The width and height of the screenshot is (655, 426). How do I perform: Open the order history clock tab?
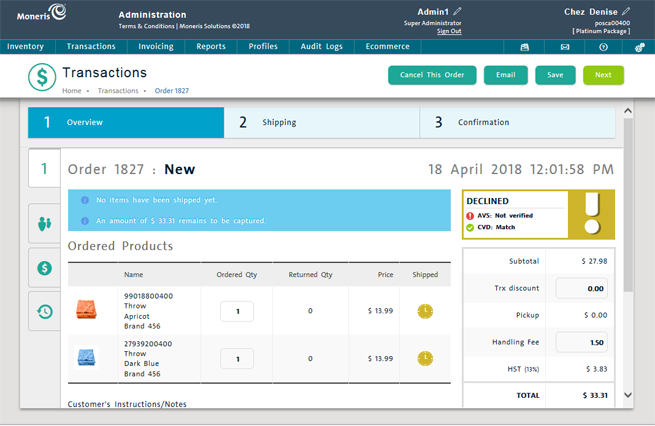[44, 312]
